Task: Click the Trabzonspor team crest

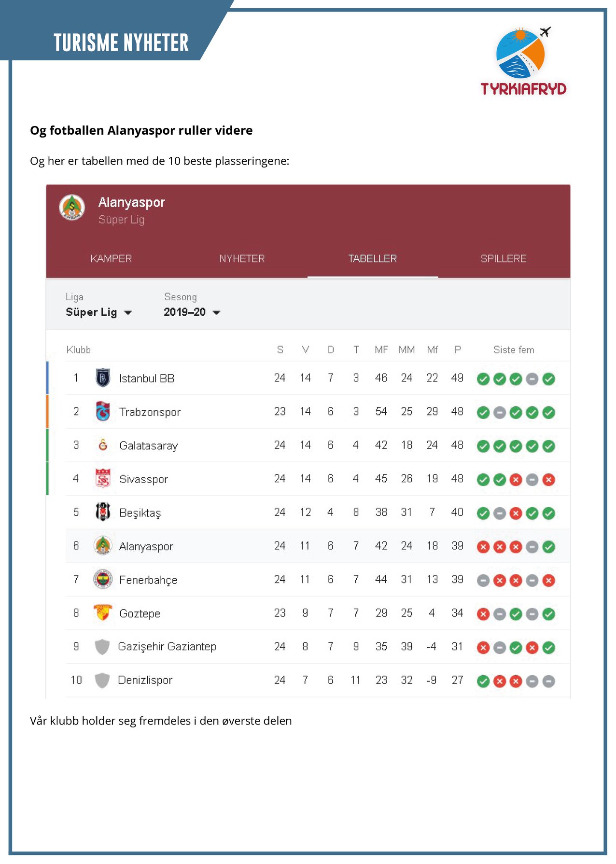Action: 102,411
